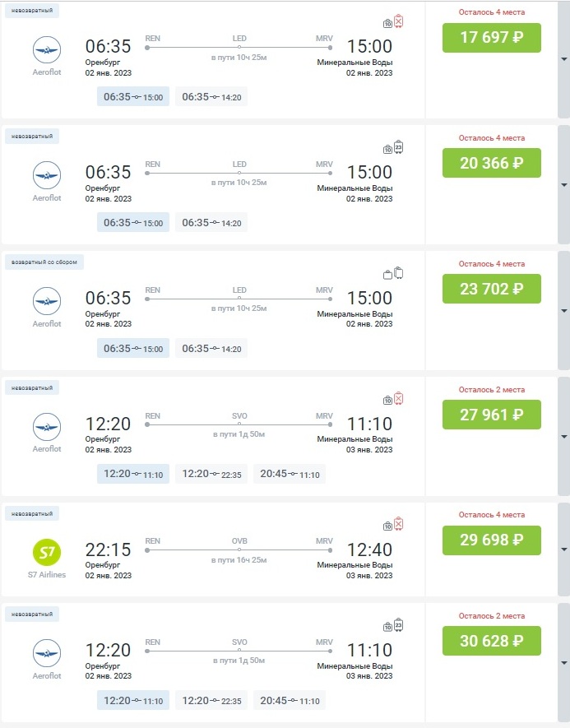Click the 23 kg baggage icon on the 20 366 ₽ flight

click(399, 147)
